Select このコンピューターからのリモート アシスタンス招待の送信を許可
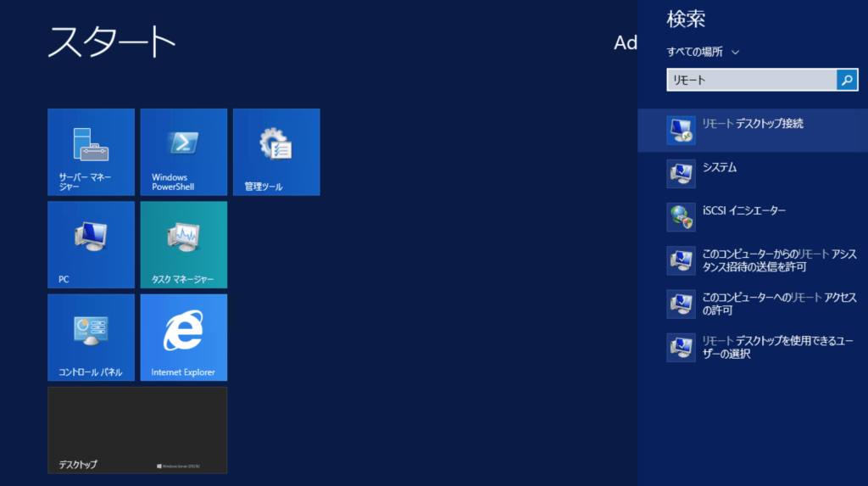 point(780,260)
